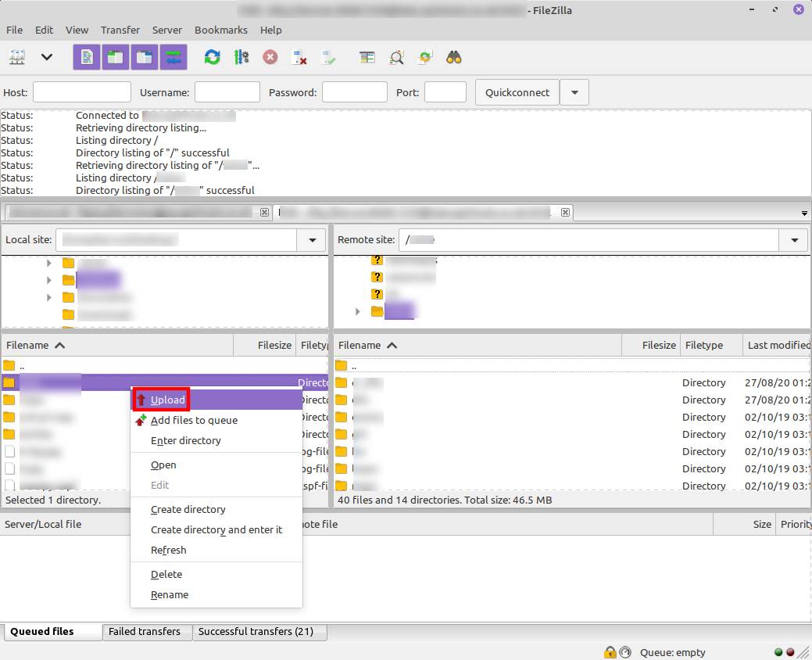Toggle directory comparison
The image size is (812, 660).
point(396,57)
